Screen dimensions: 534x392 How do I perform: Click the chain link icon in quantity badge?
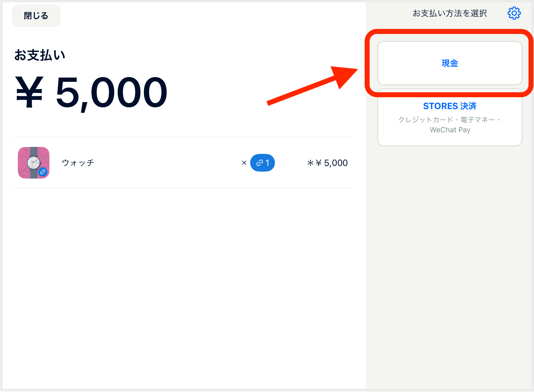click(259, 163)
